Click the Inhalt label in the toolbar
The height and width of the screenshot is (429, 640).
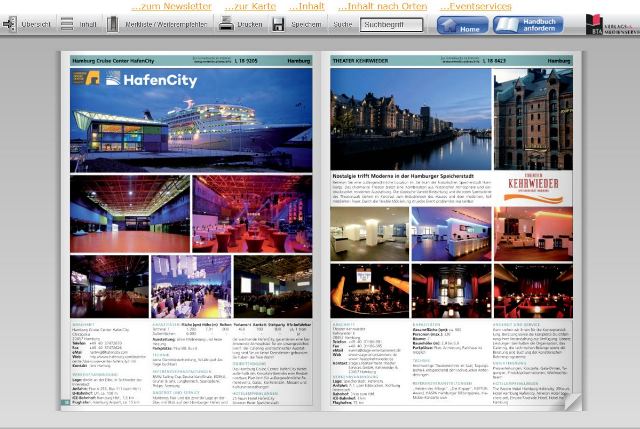[88, 24]
